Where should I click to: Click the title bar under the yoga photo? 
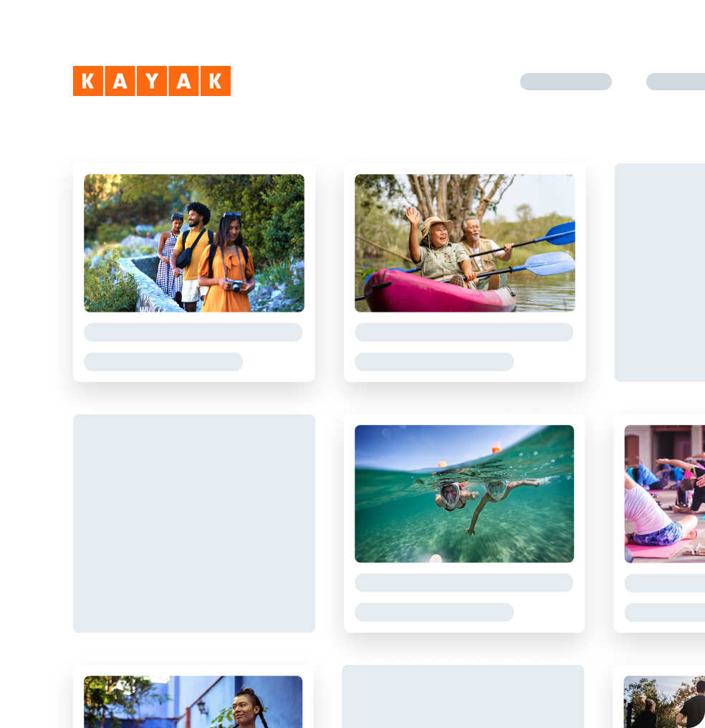(x=665, y=583)
